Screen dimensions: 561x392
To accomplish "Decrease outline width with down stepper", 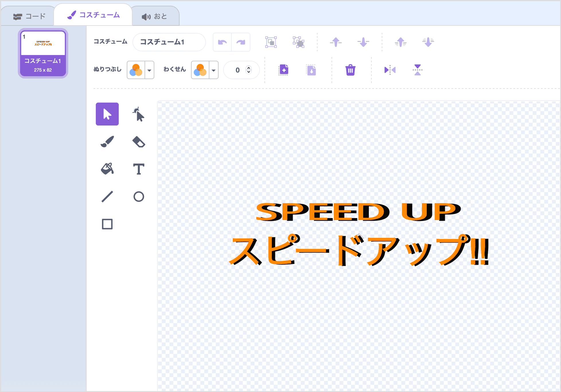I will pyautogui.click(x=249, y=72).
